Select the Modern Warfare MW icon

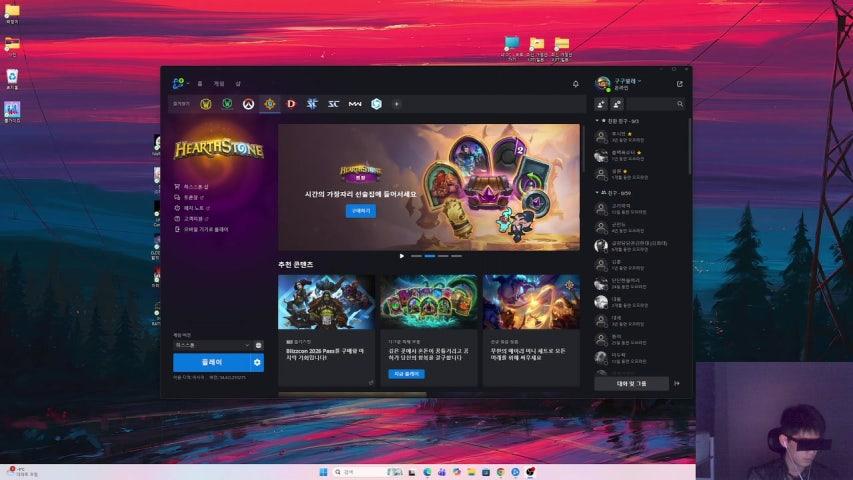355,104
